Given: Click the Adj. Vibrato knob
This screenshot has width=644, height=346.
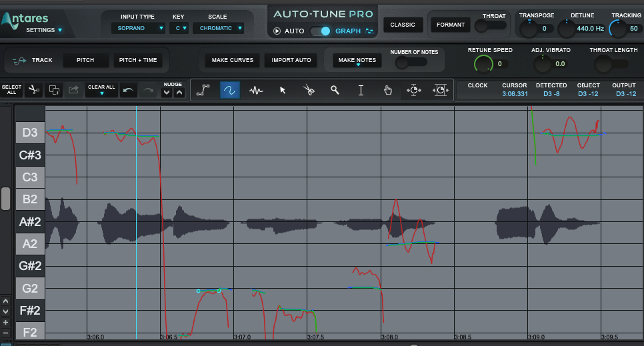Looking at the screenshot, I should tap(542, 64).
